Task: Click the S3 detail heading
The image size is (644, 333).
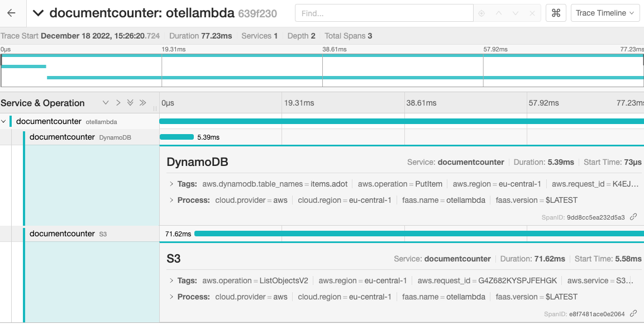Action: [x=174, y=259]
